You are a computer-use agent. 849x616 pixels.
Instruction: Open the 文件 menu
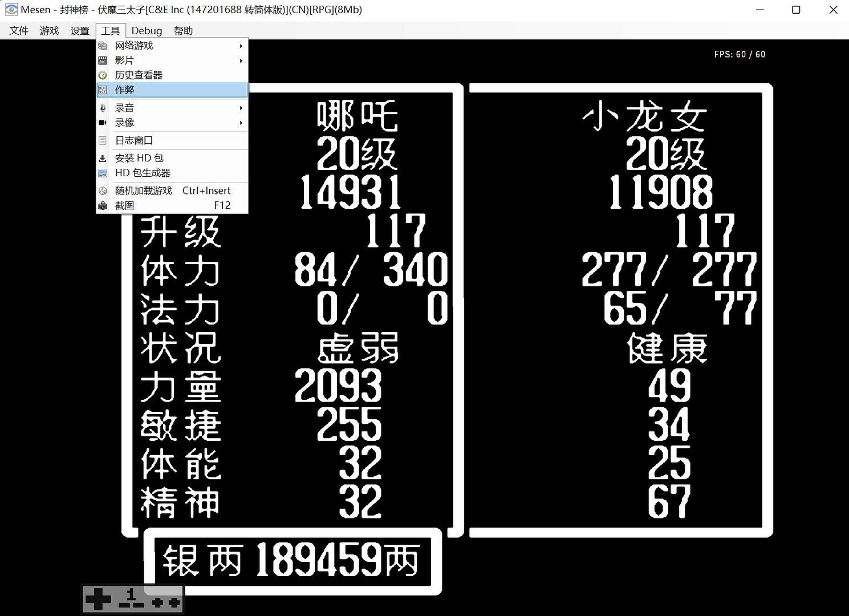pyautogui.click(x=19, y=30)
